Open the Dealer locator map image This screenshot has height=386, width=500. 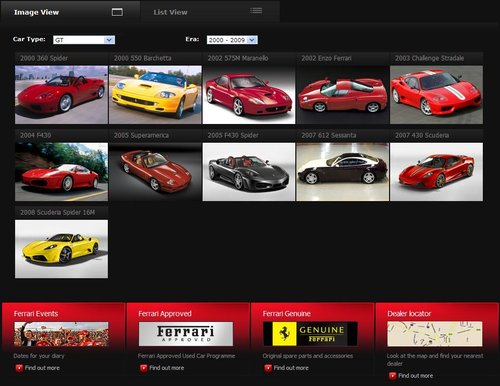click(x=435, y=334)
